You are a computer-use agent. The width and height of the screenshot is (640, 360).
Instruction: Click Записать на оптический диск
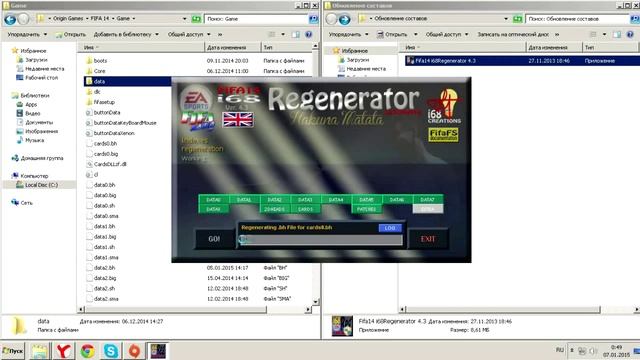tap(513, 34)
